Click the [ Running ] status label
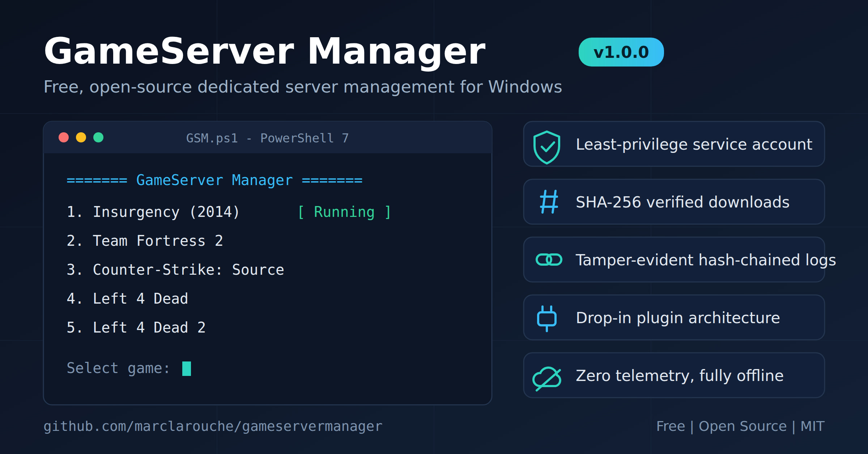The height and width of the screenshot is (454, 868). click(x=344, y=212)
